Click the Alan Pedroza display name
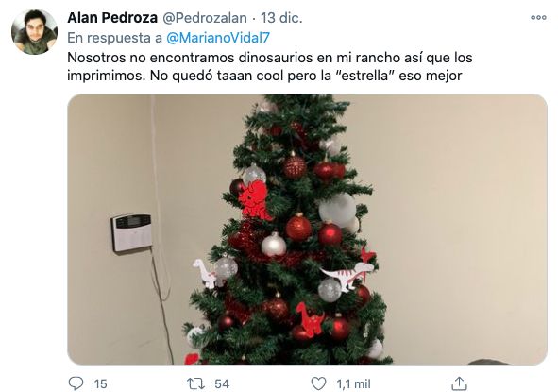 pyautogui.click(x=112, y=17)
